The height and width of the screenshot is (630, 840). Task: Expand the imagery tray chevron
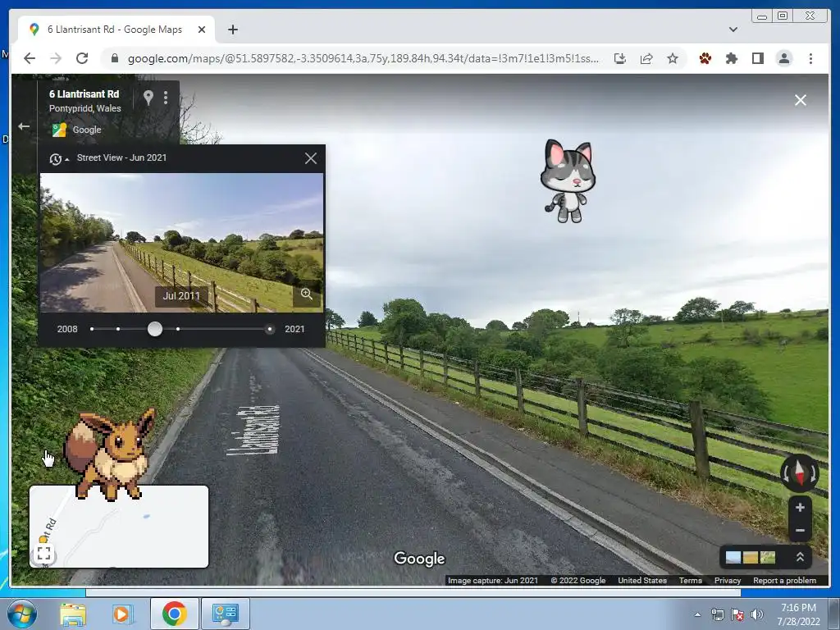click(800, 557)
